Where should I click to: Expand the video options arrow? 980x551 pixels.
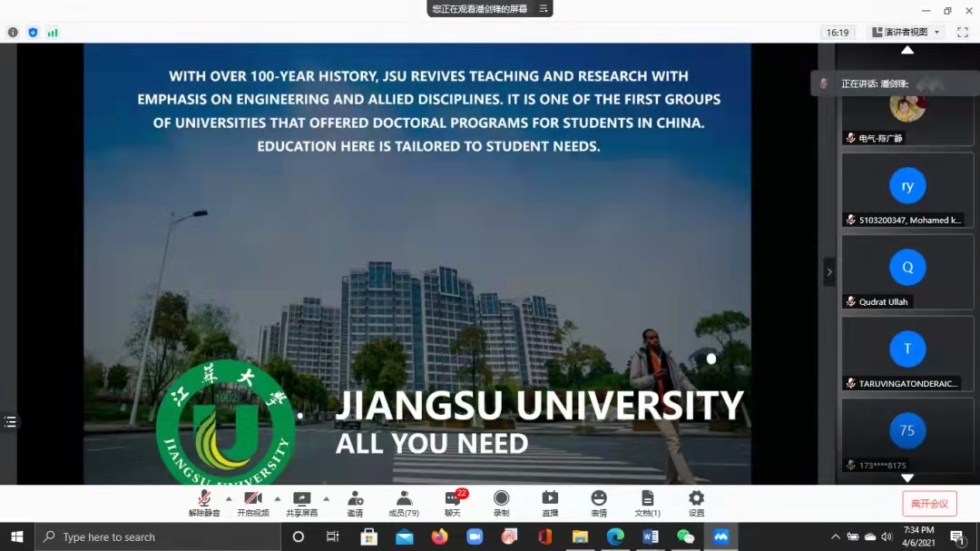278,498
